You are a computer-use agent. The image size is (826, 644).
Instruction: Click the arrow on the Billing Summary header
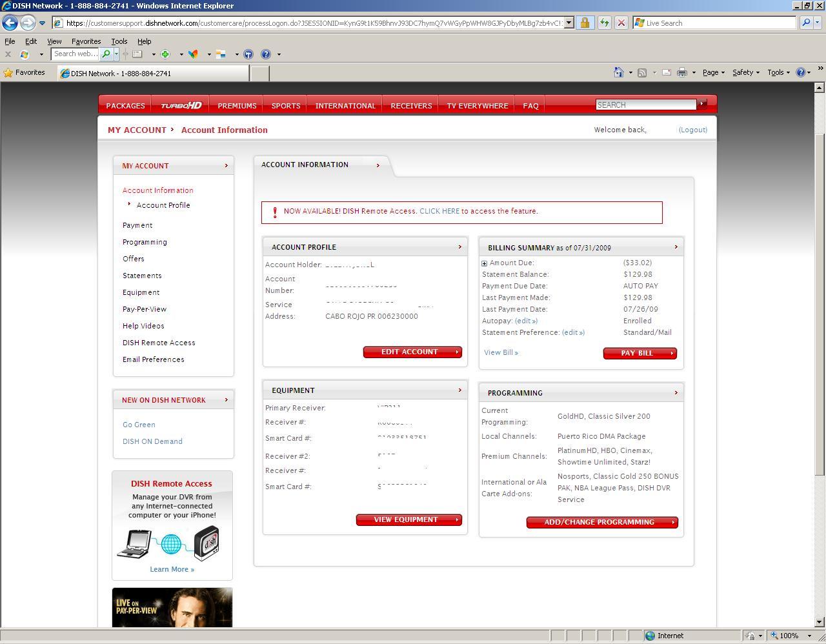676,247
